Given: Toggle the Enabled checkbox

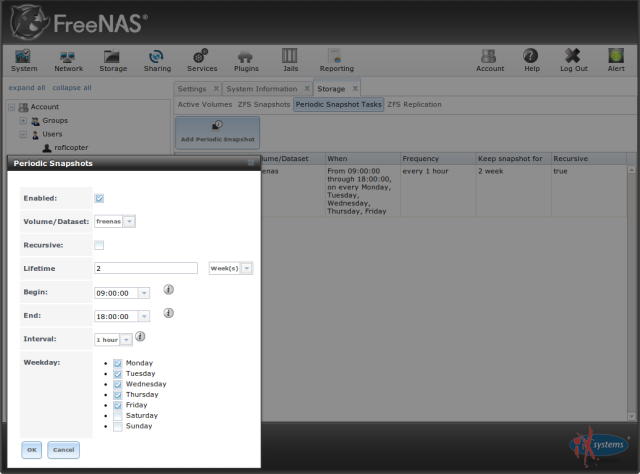Looking at the screenshot, I should pyautogui.click(x=99, y=198).
